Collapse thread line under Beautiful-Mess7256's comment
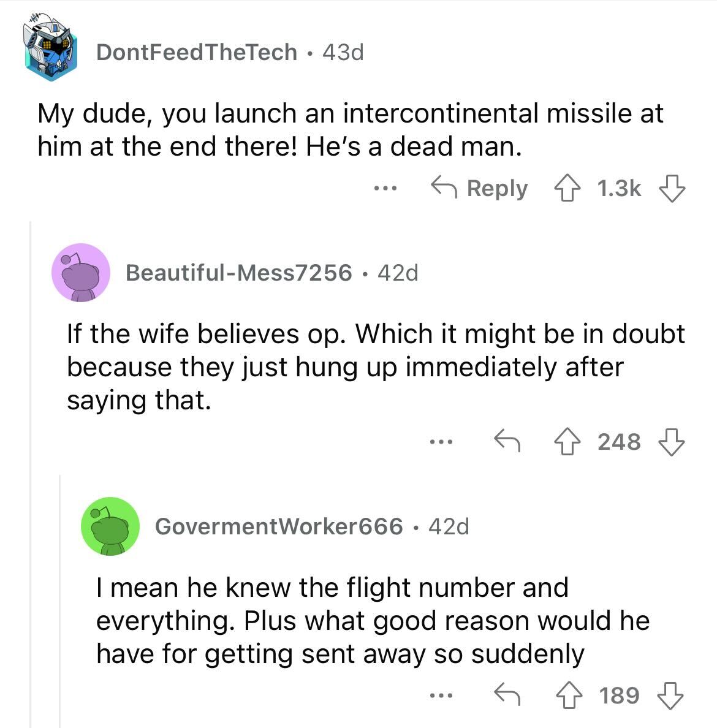 tap(60, 601)
